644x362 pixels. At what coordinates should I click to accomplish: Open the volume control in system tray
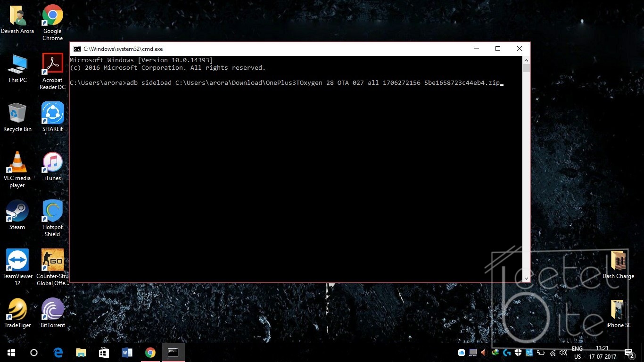point(563,353)
